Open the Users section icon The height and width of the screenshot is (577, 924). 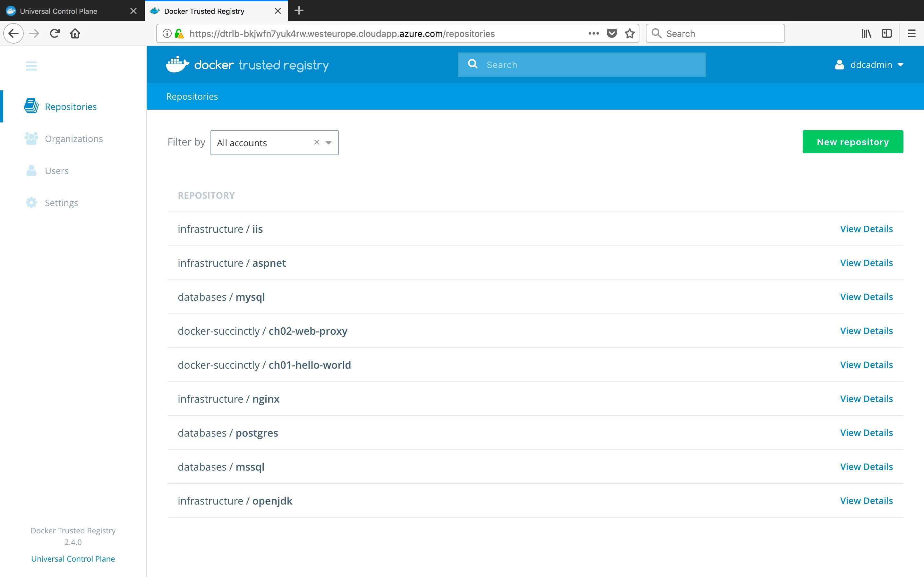click(31, 171)
